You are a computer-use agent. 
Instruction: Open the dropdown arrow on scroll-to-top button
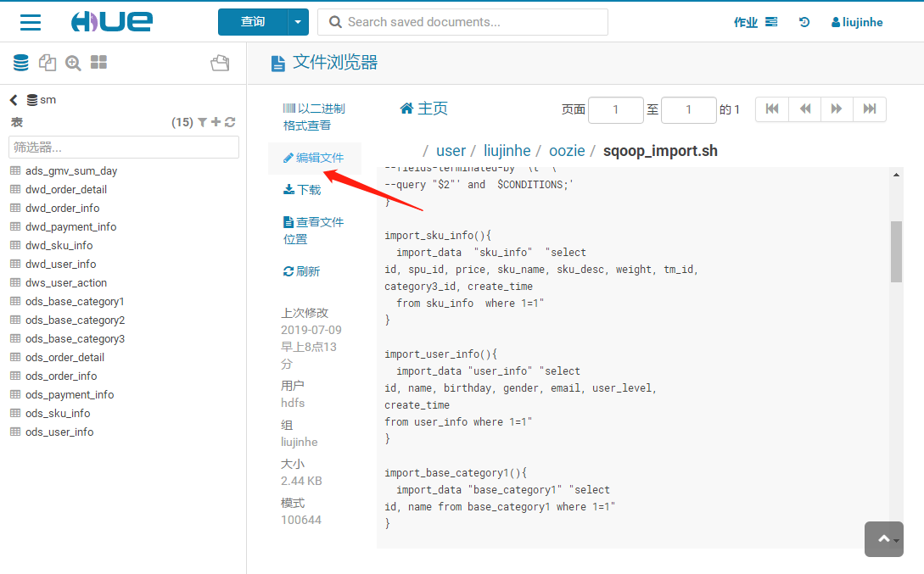(895, 539)
